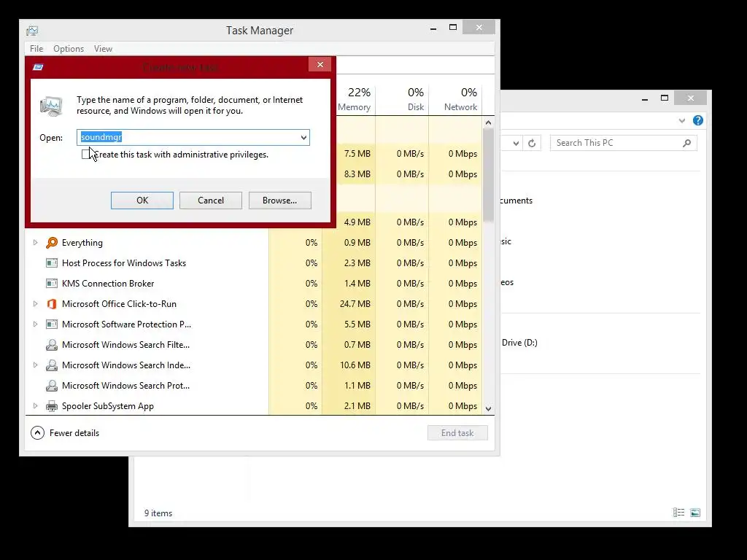Select the Spooler SubSystem App name
This screenshot has width=747, height=560.
[108, 406]
